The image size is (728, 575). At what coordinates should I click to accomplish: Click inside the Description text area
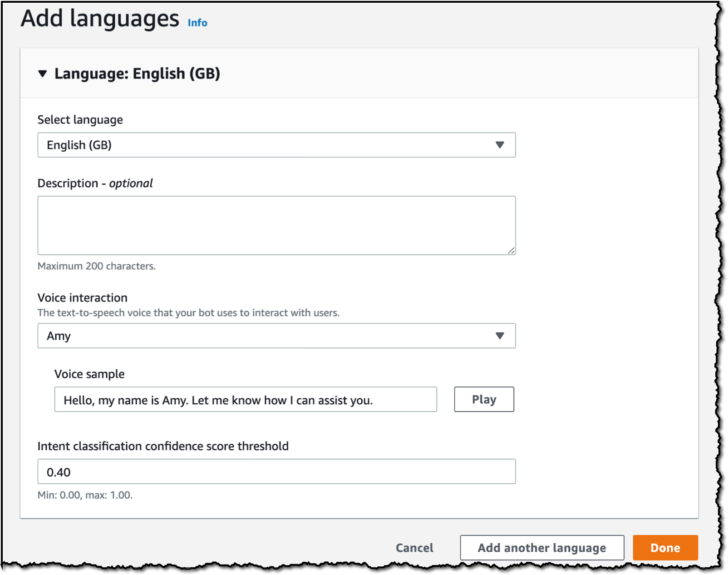coord(276,225)
